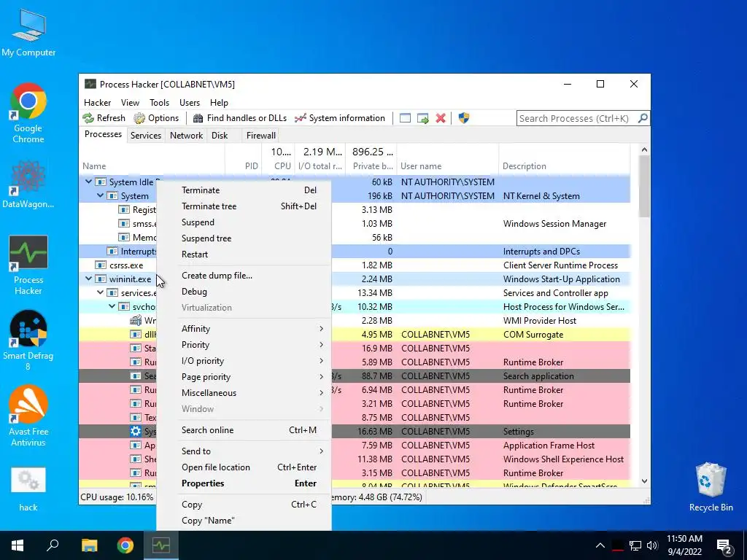
Task: Click the shield elevation toolbar icon
Action: click(463, 118)
